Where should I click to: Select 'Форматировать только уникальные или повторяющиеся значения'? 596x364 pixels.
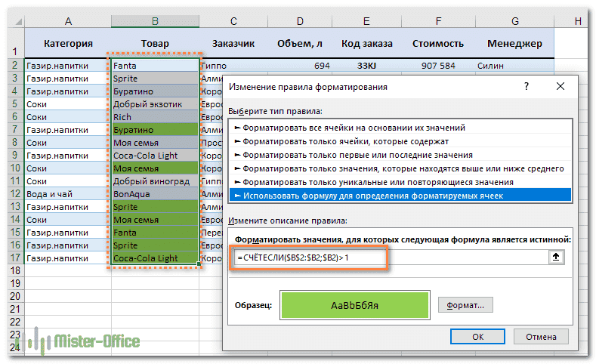(374, 182)
